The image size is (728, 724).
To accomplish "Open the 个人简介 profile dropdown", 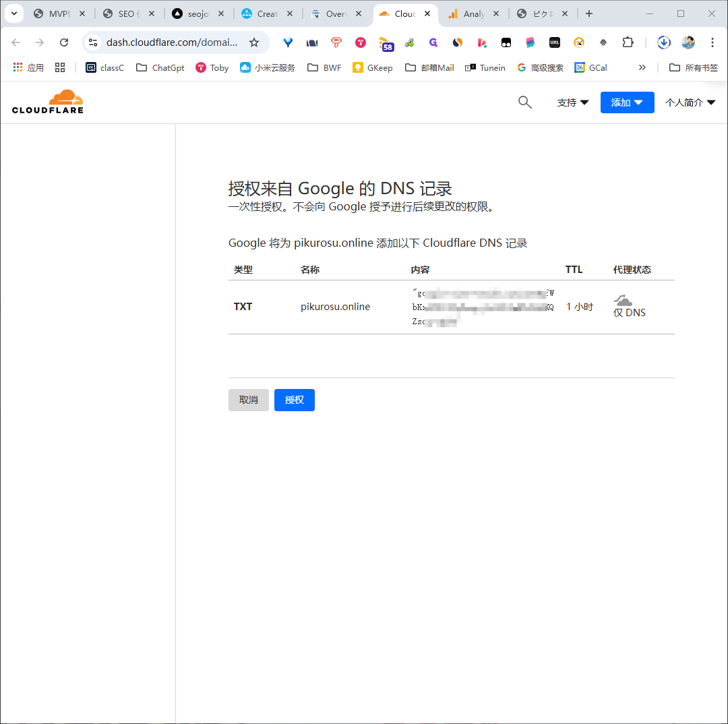I will pos(690,102).
